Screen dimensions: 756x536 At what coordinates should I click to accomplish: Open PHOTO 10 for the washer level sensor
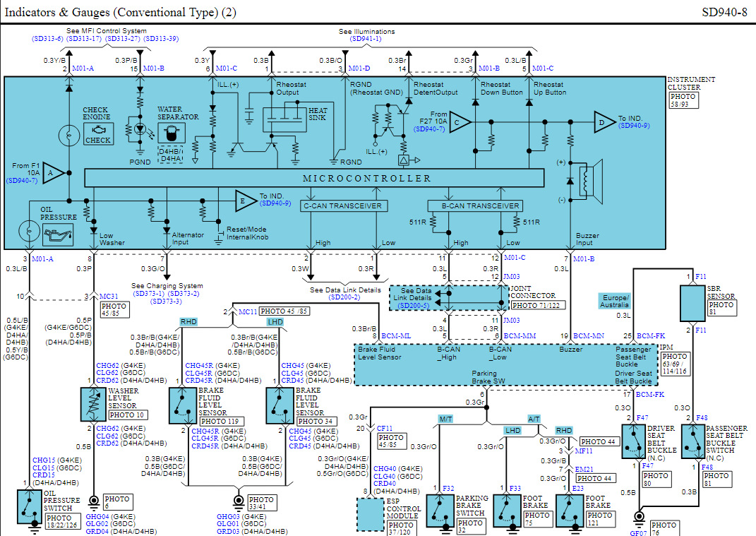coord(128,415)
